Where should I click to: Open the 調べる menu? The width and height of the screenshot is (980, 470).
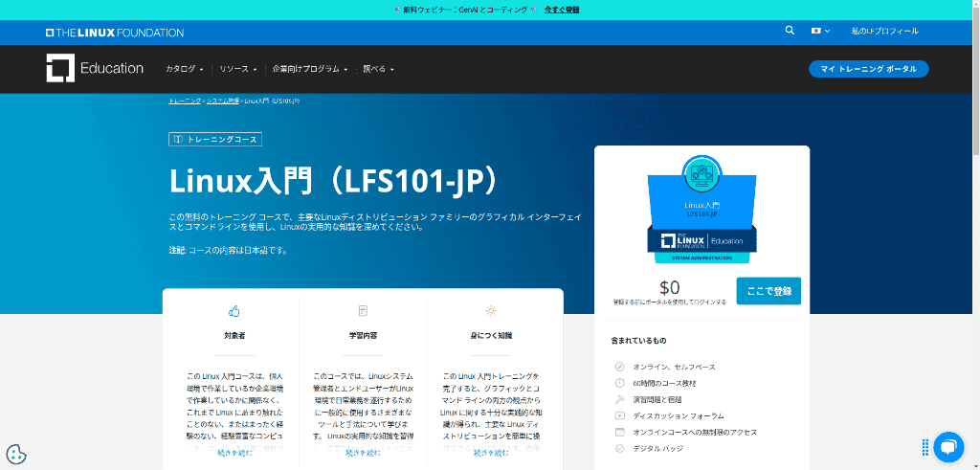click(x=378, y=69)
